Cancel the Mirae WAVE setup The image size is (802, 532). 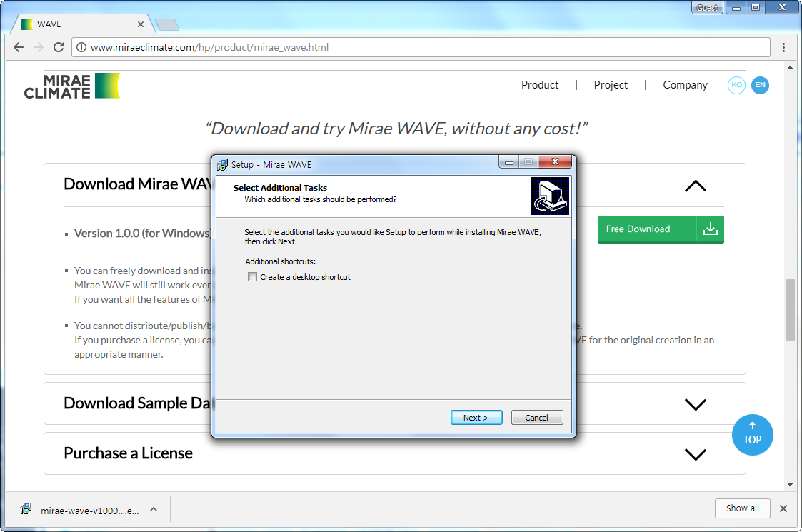pos(537,418)
